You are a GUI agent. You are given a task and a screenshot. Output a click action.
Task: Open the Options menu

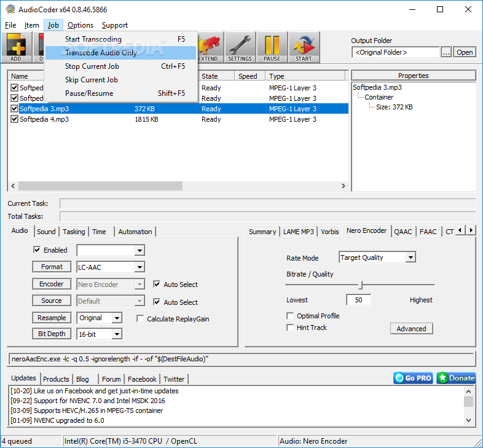click(80, 25)
